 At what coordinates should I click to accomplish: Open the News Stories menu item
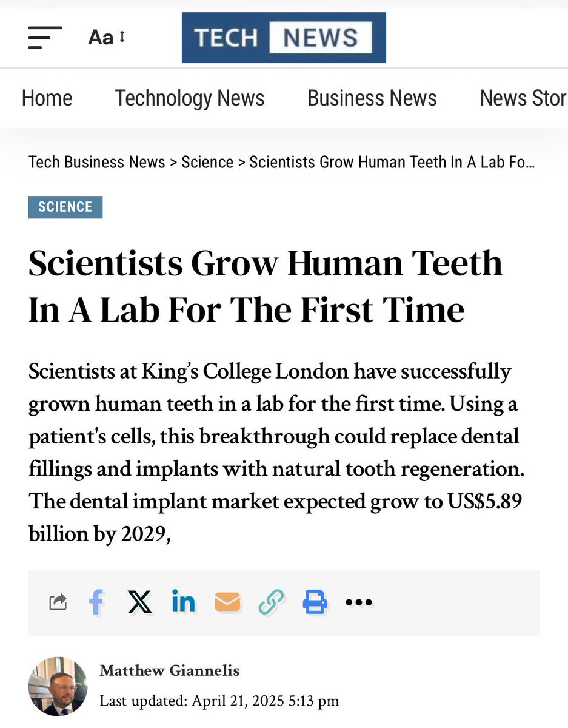(x=523, y=98)
